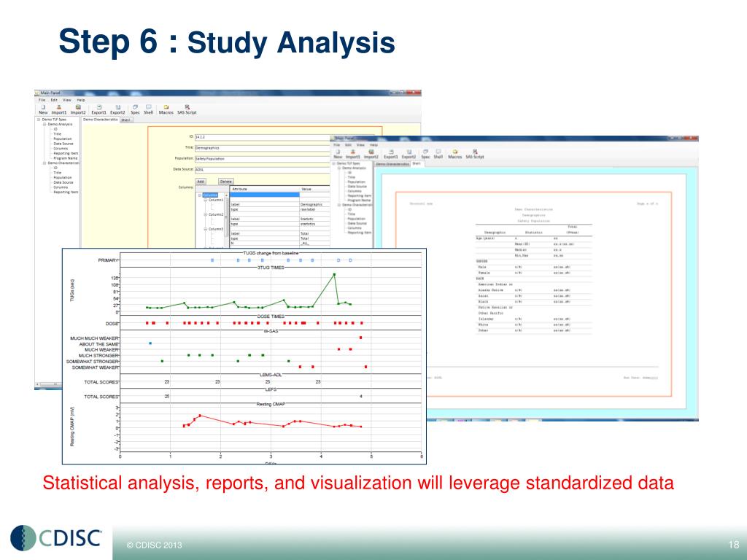Collapse Demo Characteristics node in the table-preview window

pos(340,205)
